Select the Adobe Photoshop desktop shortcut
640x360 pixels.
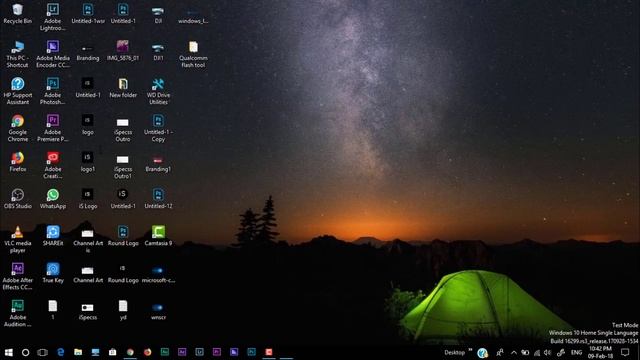[x=53, y=91]
